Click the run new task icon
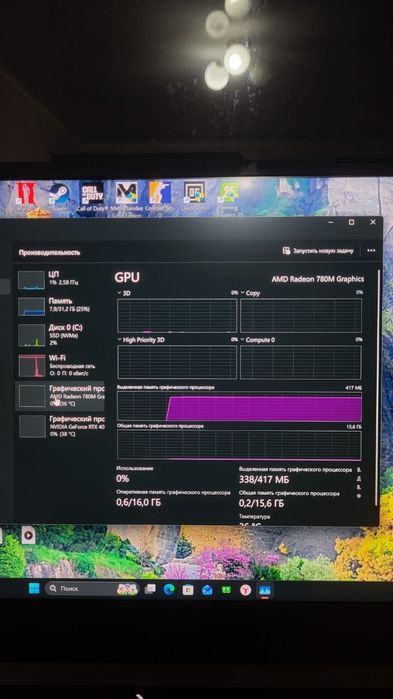Image resolution: width=393 pixels, height=699 pixels. click(x=287, y=251)
